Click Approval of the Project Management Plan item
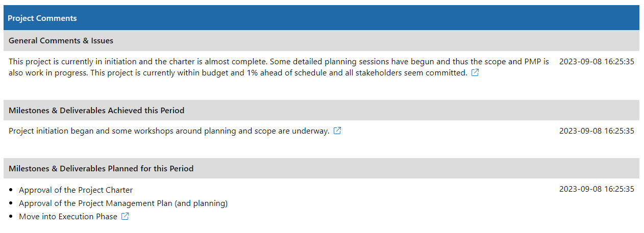This screenshot has width=644, height=233. (x=123, y=203)
